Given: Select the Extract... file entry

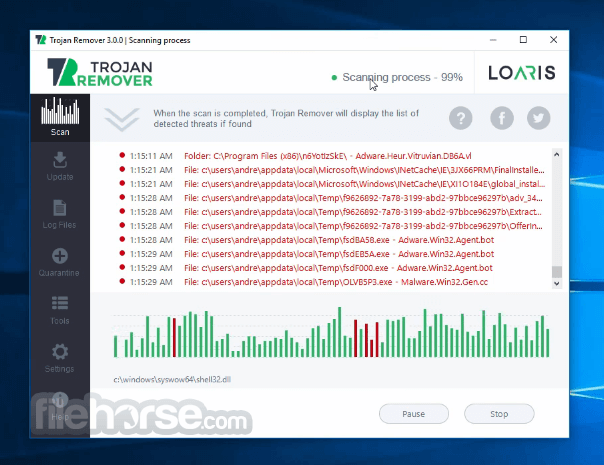Looking at the screenshot, I should [331, 212].
